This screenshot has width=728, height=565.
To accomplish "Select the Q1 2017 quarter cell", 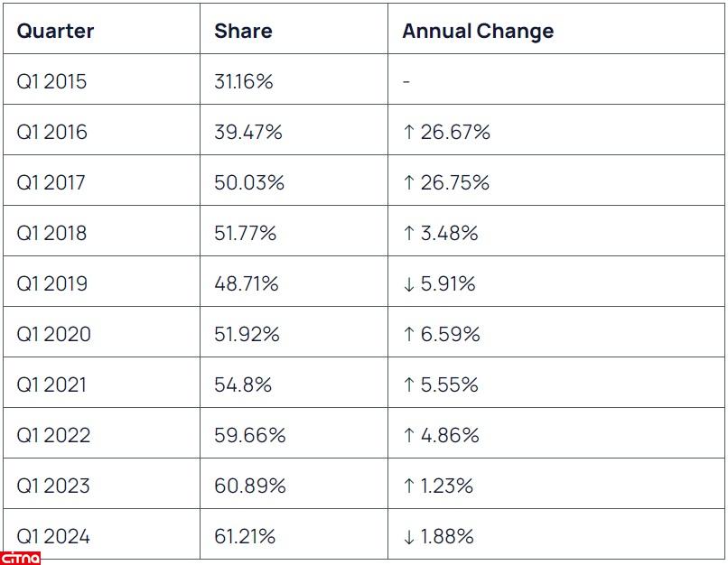I will pos(51,183).
